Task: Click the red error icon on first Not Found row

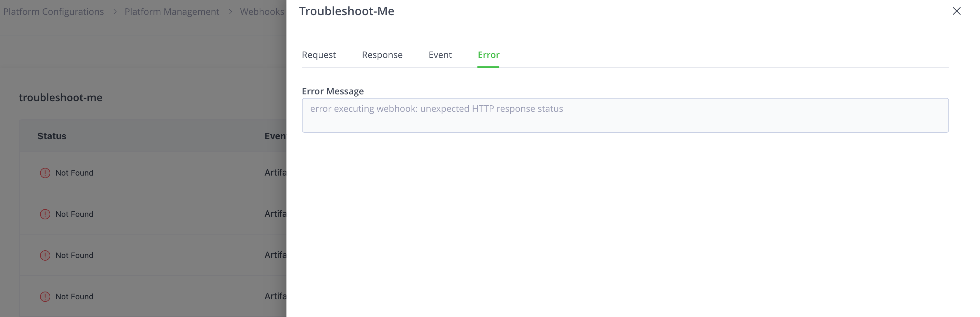Action: click(x=45, y=173)
